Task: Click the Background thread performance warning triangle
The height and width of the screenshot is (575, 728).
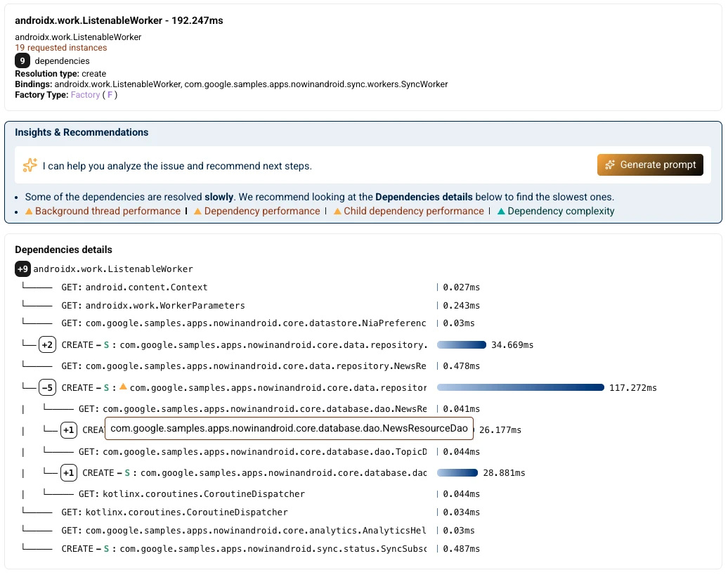Action: (x=29, y=211)
